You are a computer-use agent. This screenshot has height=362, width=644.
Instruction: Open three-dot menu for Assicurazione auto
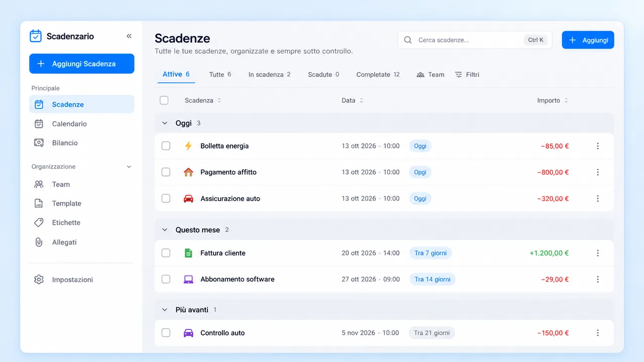point(598,199)
